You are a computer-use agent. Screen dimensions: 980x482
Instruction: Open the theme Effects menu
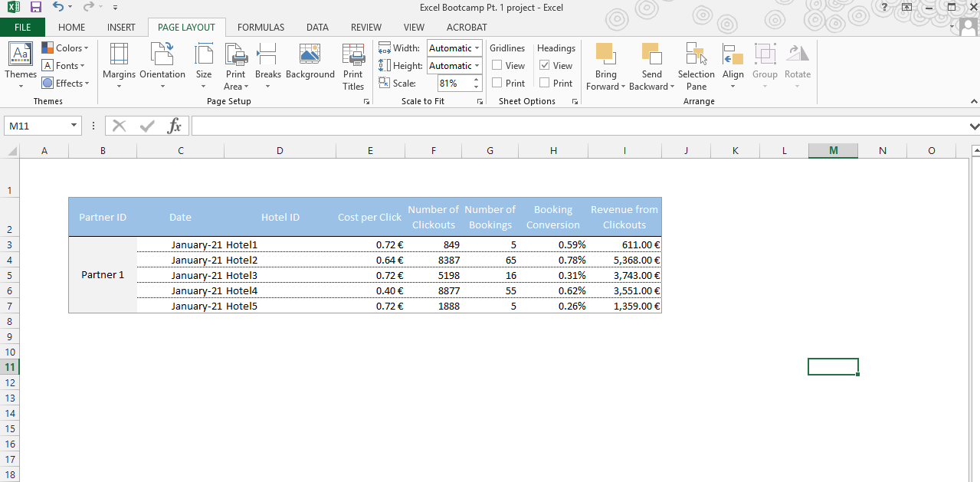coord(65,84)
